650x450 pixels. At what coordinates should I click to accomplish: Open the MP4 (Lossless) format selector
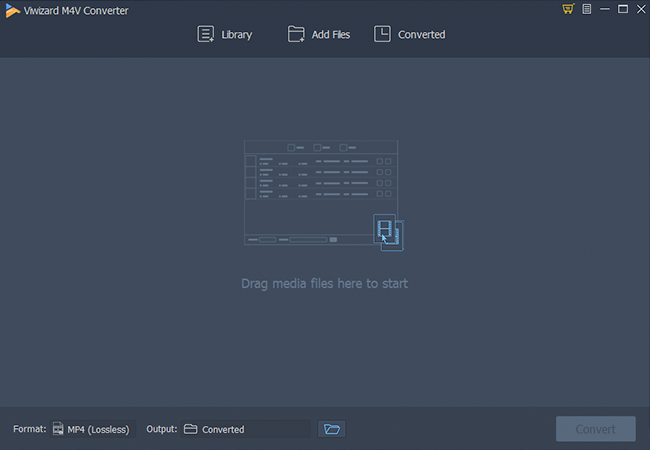(x=93, y=429)
